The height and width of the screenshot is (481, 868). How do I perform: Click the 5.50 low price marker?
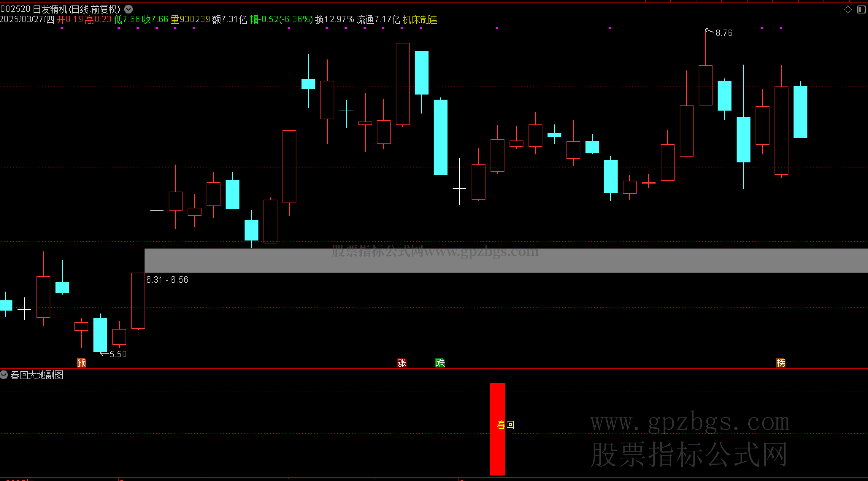(118, 354)
